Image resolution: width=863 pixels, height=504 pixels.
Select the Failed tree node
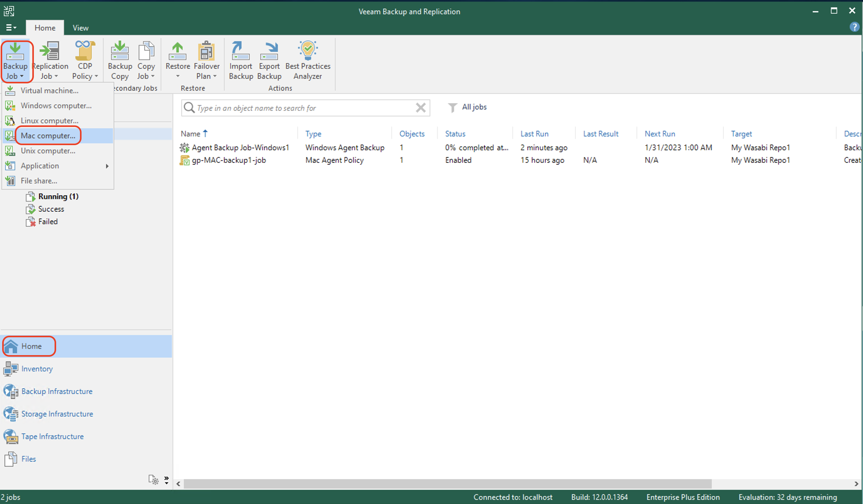click(x=48, y=222)
